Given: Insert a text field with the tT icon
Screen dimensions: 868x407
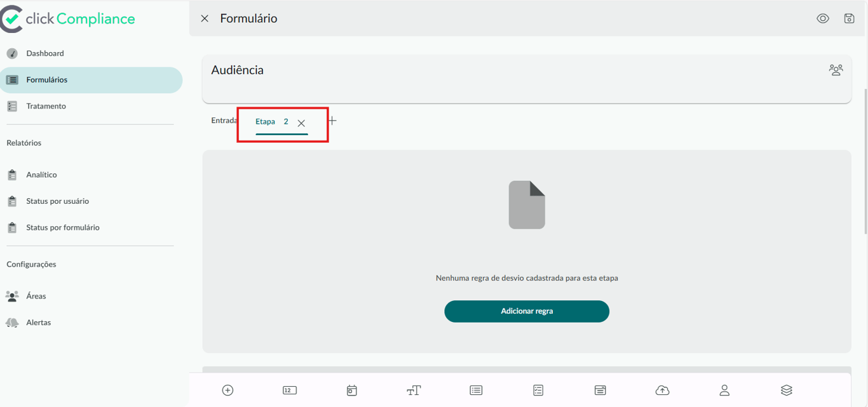Looking at the screenshot, I should point(414,390).
